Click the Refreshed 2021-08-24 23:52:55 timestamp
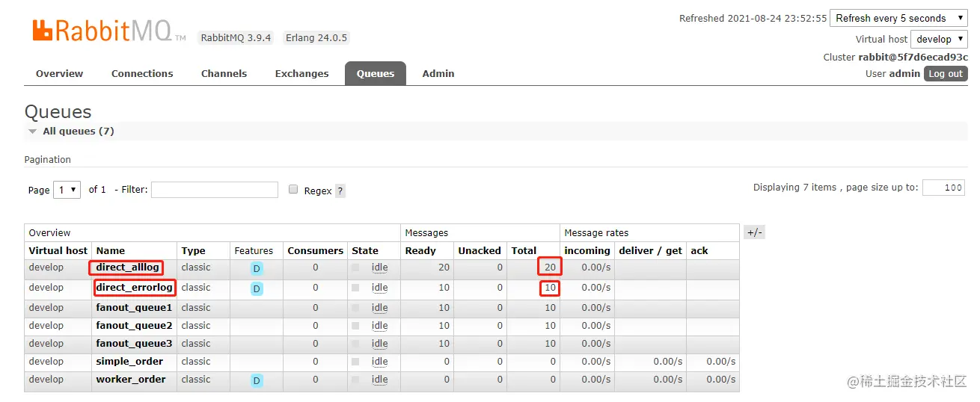980x402 pixels. (753, 18)
